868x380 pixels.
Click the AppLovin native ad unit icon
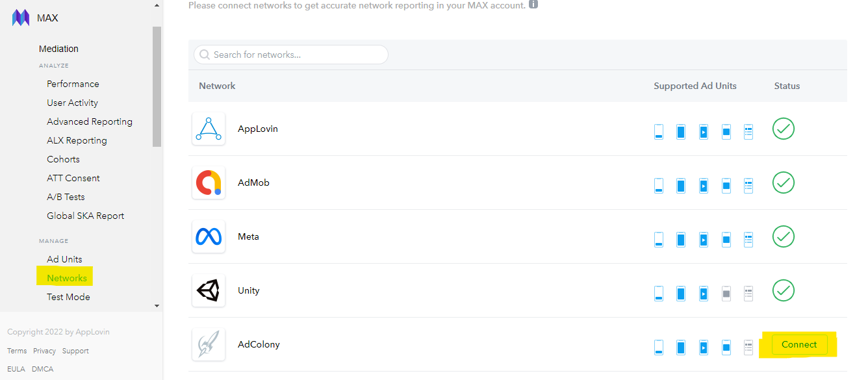pos(748,132)
